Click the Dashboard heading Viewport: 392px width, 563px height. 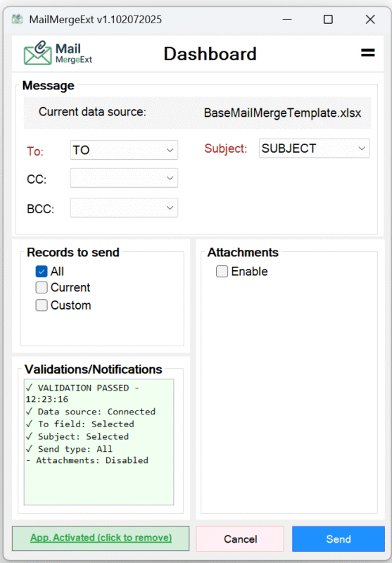pos(210,54)
